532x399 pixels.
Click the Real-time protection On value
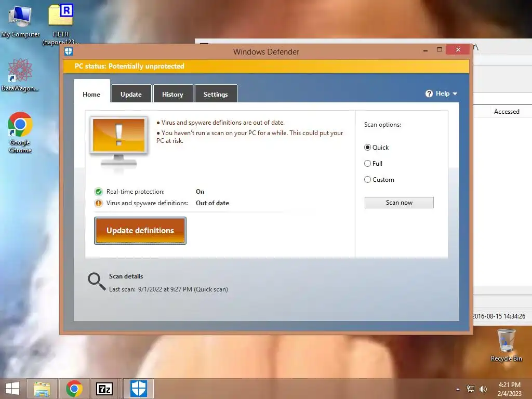(x=200, y=192)
